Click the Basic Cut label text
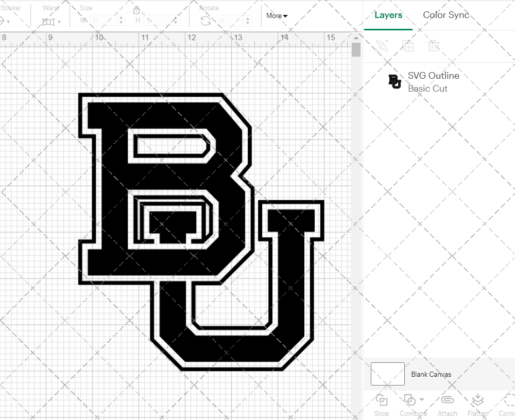 (427, 88)
